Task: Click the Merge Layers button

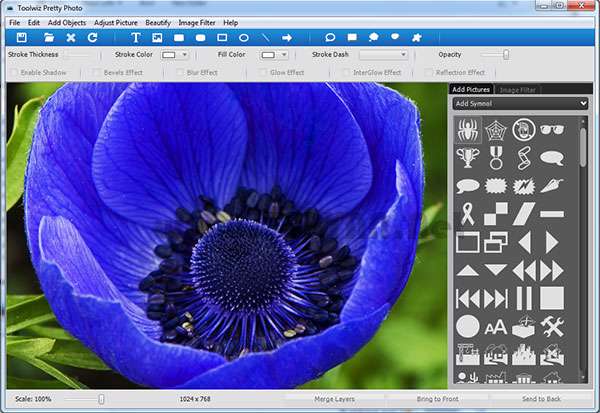Action: pos(334,399)
